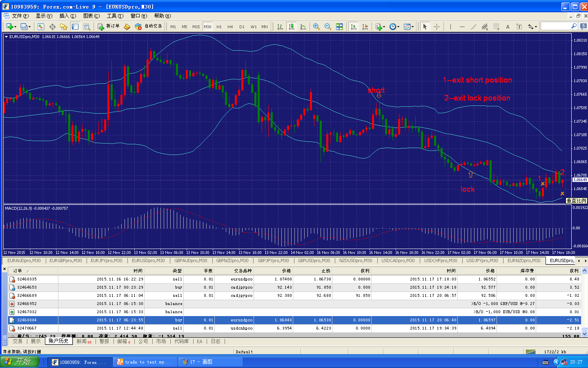Zoom out on the chart
The width and height of the screenshot is (588, 368).
(328, 27)
